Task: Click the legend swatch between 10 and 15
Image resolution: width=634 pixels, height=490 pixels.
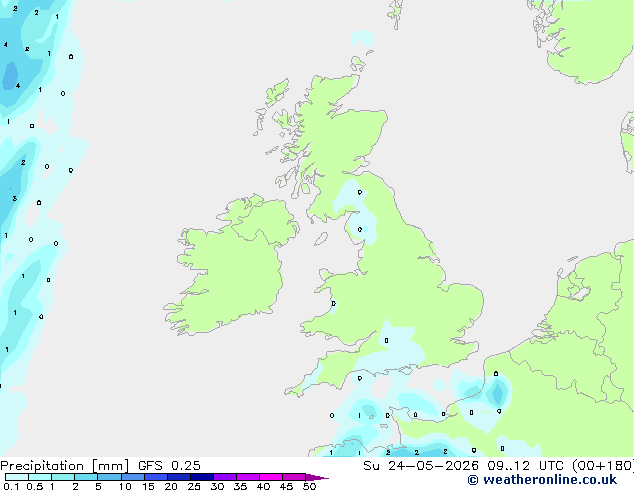Action: [132, 477]
